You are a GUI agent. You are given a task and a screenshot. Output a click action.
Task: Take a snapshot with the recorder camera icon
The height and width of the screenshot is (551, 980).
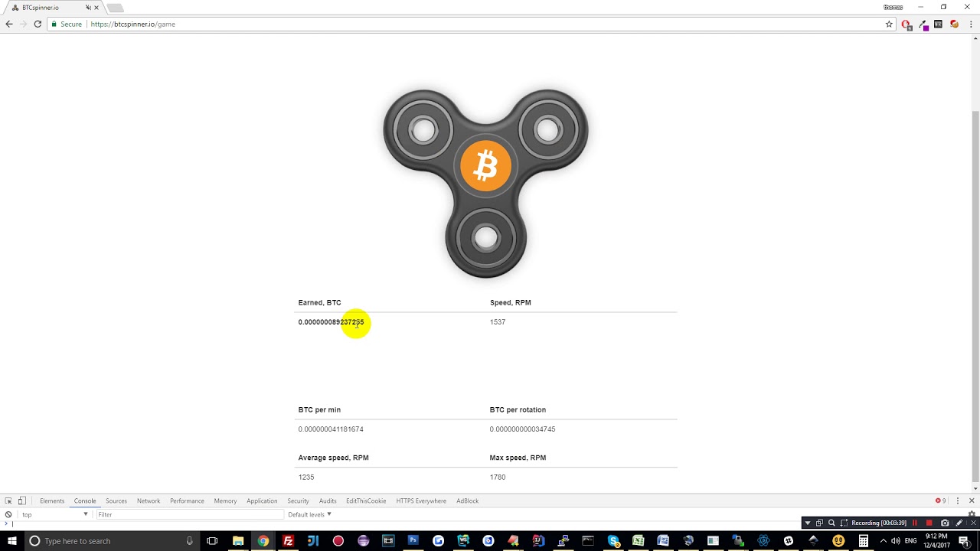coord(945,523)
